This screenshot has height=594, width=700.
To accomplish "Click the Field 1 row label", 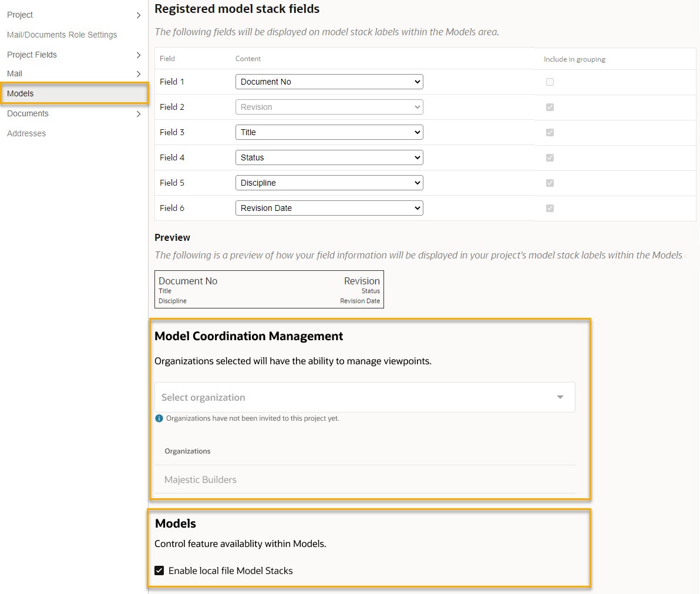I will (x=172, y=82).
